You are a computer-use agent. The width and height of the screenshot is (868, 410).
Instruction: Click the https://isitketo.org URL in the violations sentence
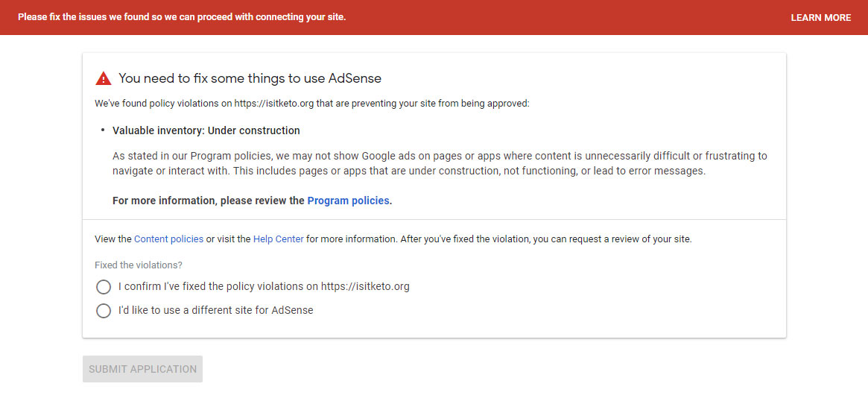tap(274, 103)
